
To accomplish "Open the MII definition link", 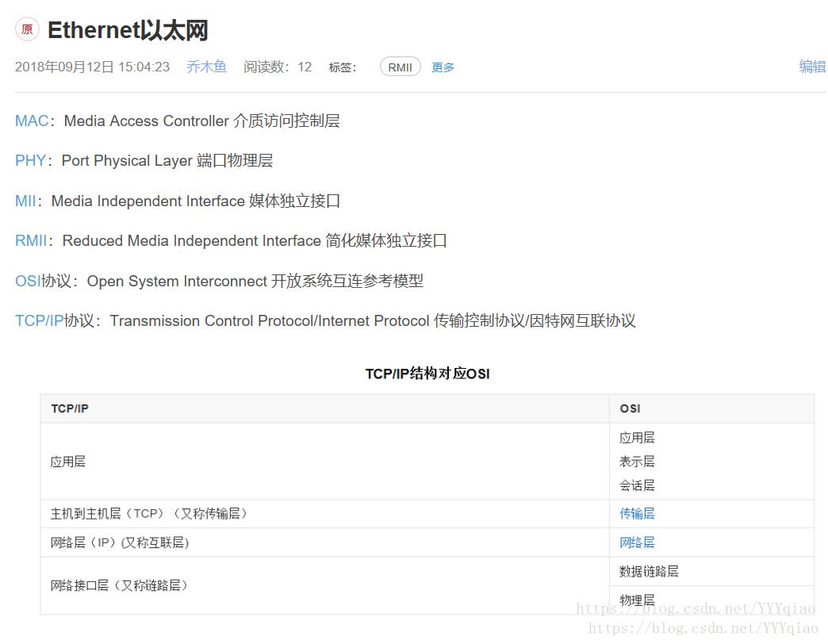I will tap(24, 201).
